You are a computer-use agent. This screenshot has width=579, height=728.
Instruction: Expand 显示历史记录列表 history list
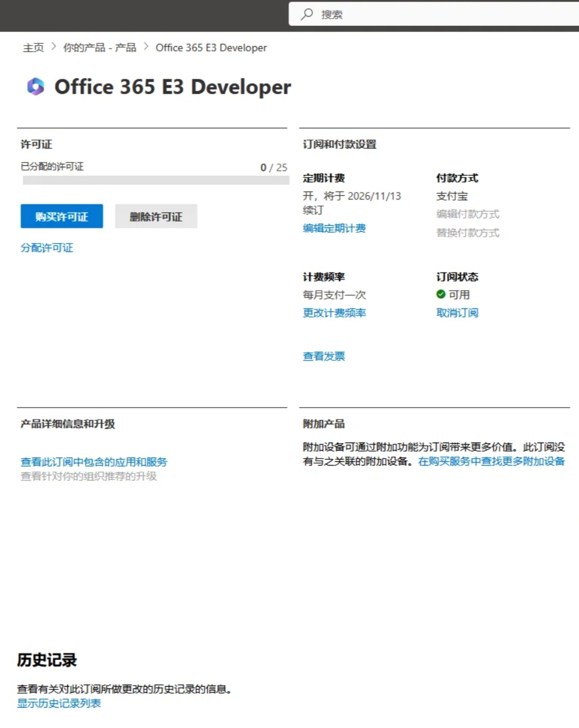click(x=59, y=703)
